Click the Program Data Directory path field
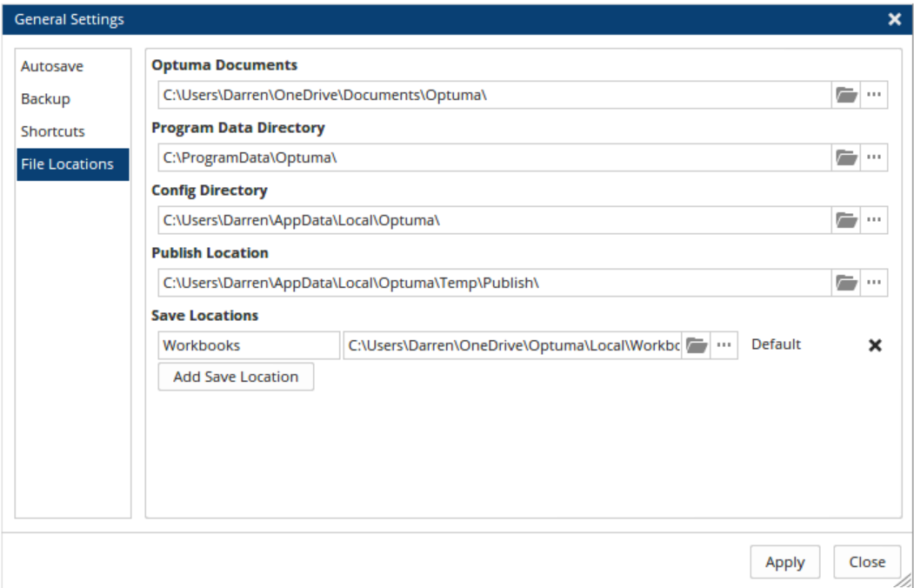 pyautogui.click(x=494, y=157)
